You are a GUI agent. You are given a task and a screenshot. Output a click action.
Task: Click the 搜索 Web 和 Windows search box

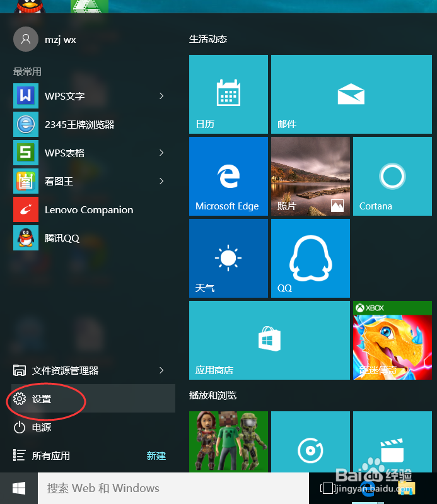coord(173,488)
